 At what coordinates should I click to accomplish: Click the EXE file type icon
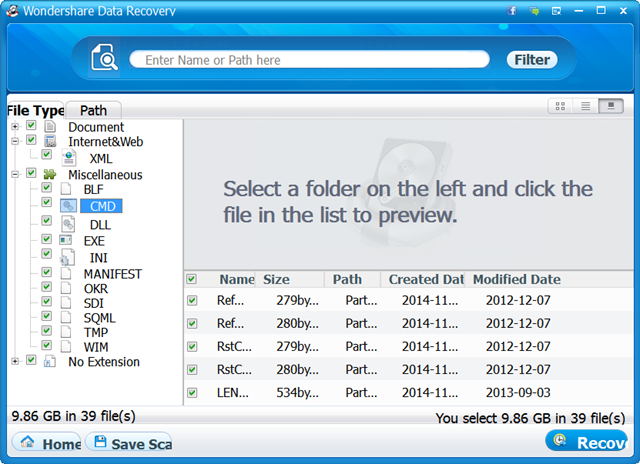[66, 240]
